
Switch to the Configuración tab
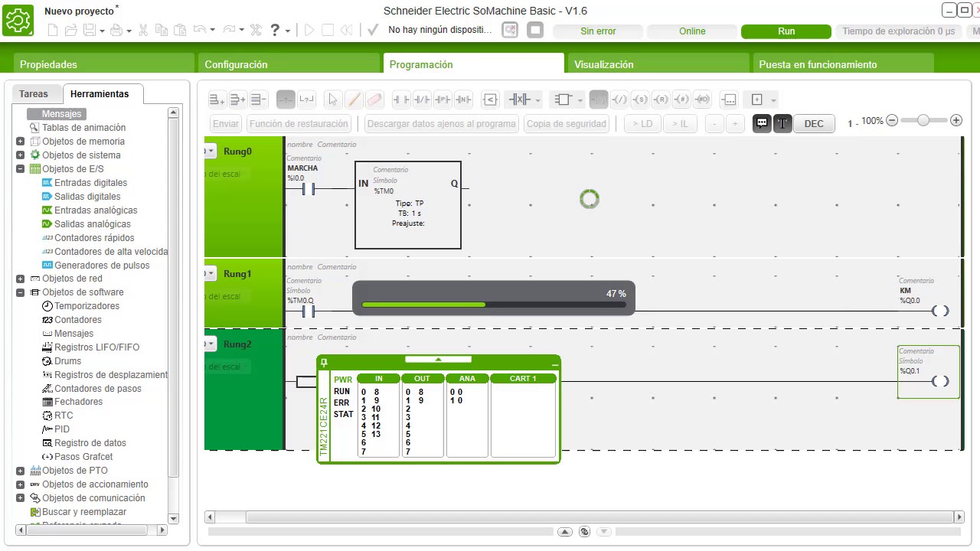[288, 64]
